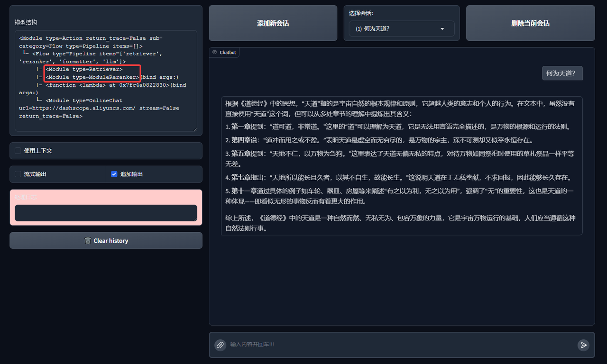Screen dimensions: 607x364
Task: Click the trash icon on Clear history
Action: [88, 241]
